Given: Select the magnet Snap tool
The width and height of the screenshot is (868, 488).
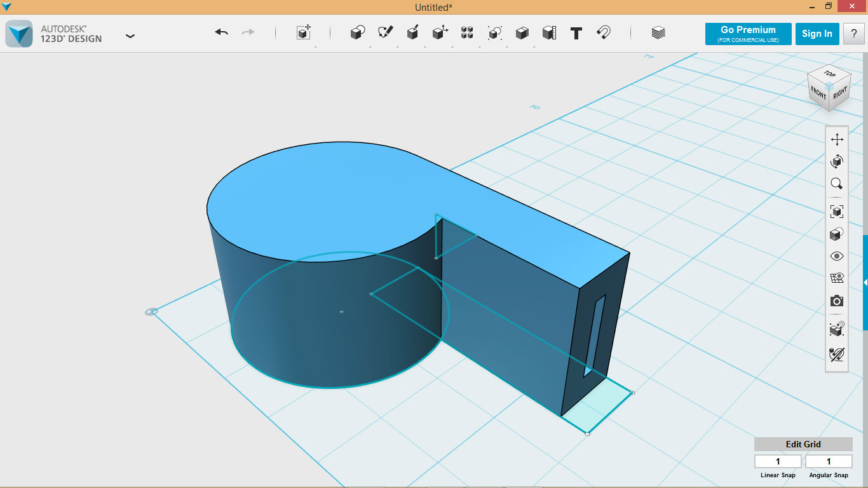Looking at the screenshot, I should pos(604,32).
